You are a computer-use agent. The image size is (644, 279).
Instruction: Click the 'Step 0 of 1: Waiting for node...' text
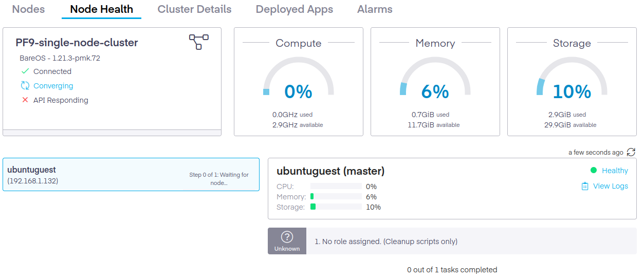click(x=219, y=179)
